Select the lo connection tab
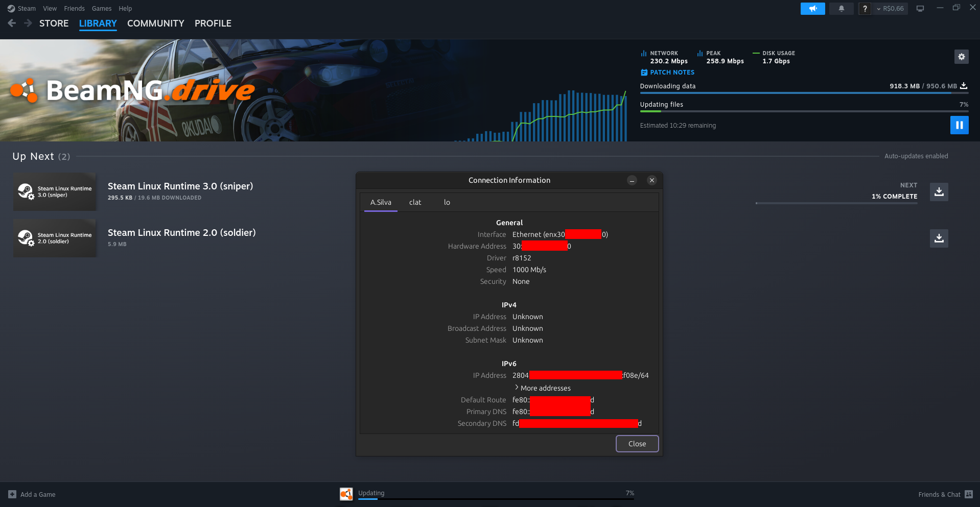 coord(447,203)
